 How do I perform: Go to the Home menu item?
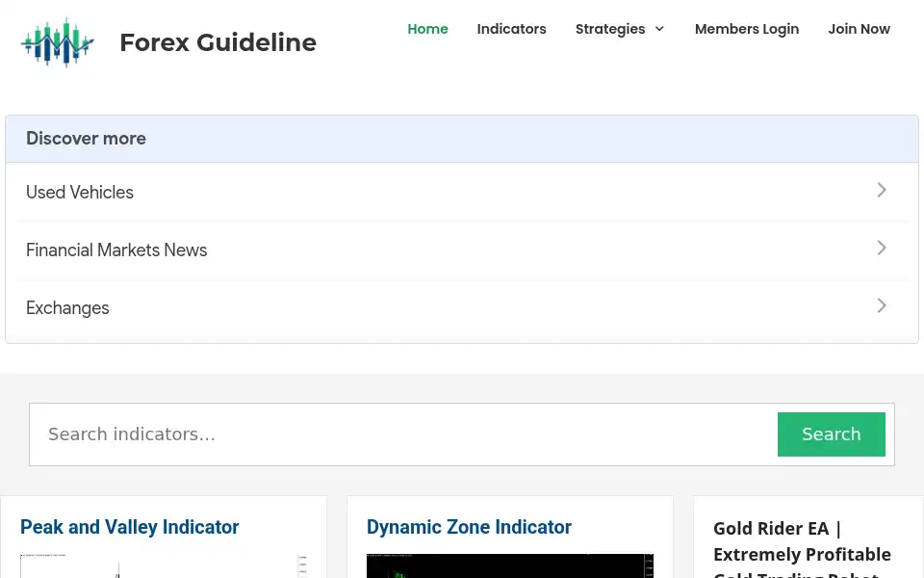427,29
